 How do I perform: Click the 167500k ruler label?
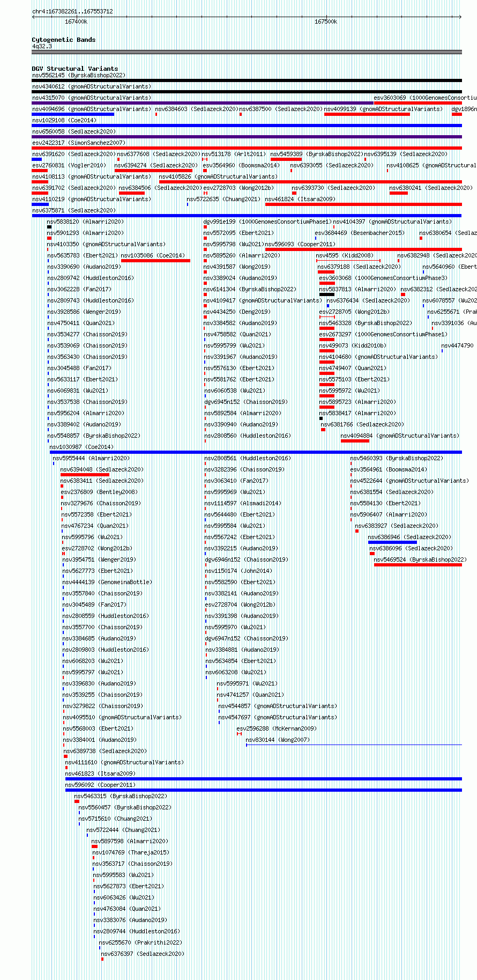(326, 21)
